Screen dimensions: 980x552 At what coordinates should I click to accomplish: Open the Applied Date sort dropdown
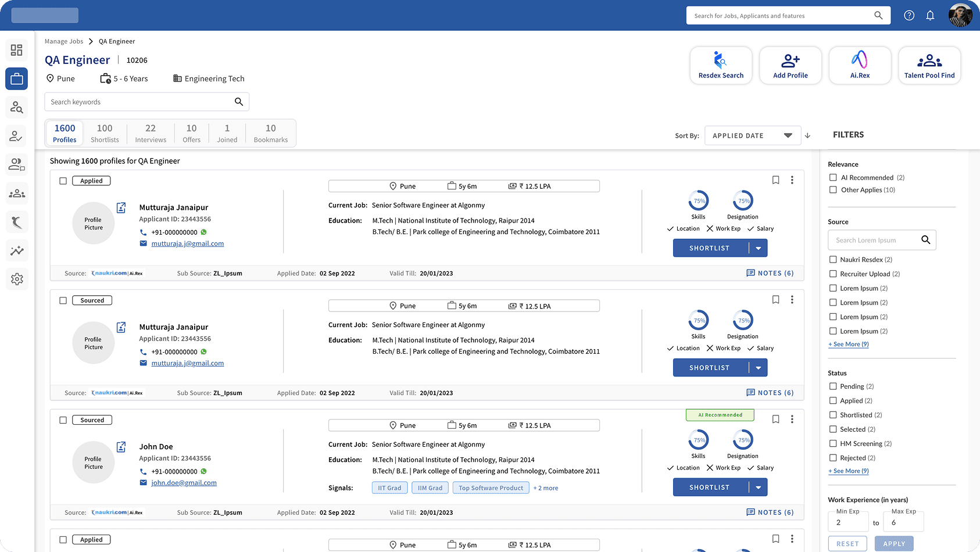(x=752, y=135)
